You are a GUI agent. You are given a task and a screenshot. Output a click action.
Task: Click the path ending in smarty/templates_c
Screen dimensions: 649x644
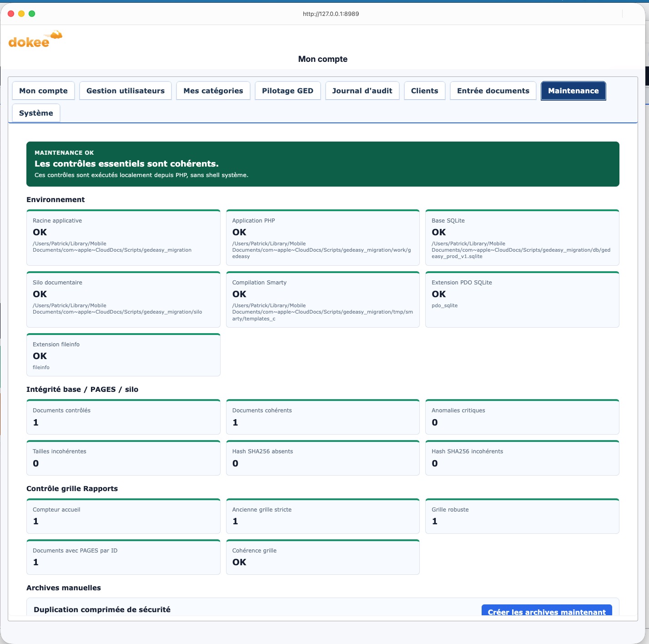pos(322,312)
